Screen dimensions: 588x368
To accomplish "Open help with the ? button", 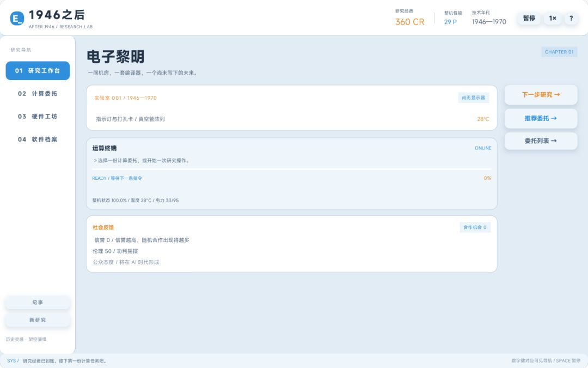I will click(571, 18).
